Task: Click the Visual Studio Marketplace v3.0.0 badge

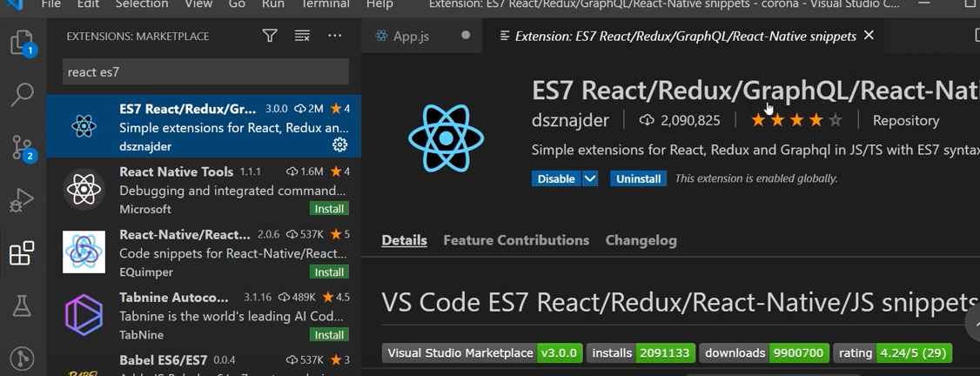Action: (x=482, y=352)
